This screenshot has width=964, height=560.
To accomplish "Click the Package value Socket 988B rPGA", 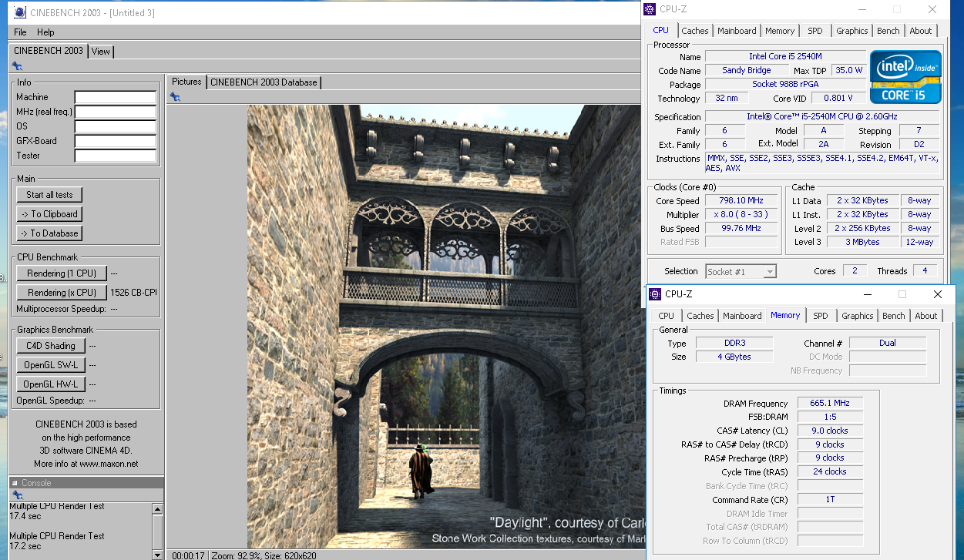I will (785, 84).
